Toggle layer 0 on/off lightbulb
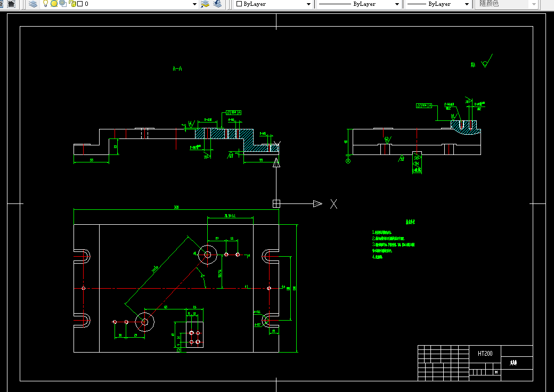The height and width of the screenshot is (392, 554). pos(45,4)
